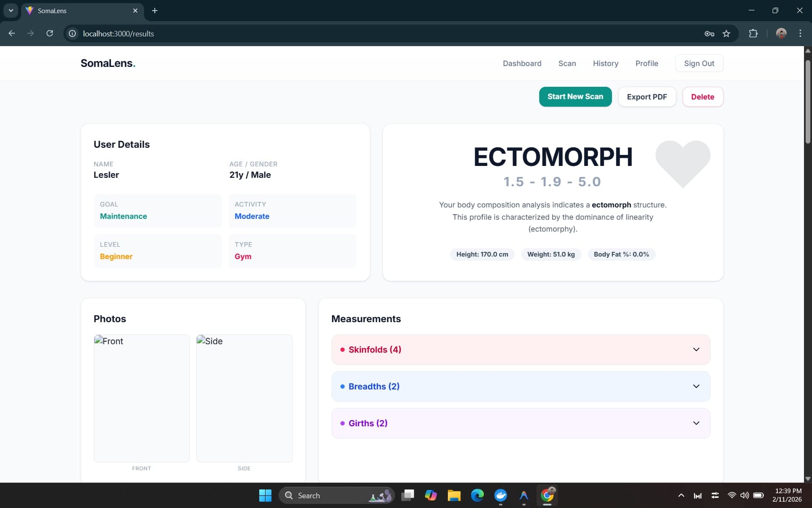Viewport: 812px width, 508px height.
Task: Open the Front photo thumbnail
Action: click(142, 398)
